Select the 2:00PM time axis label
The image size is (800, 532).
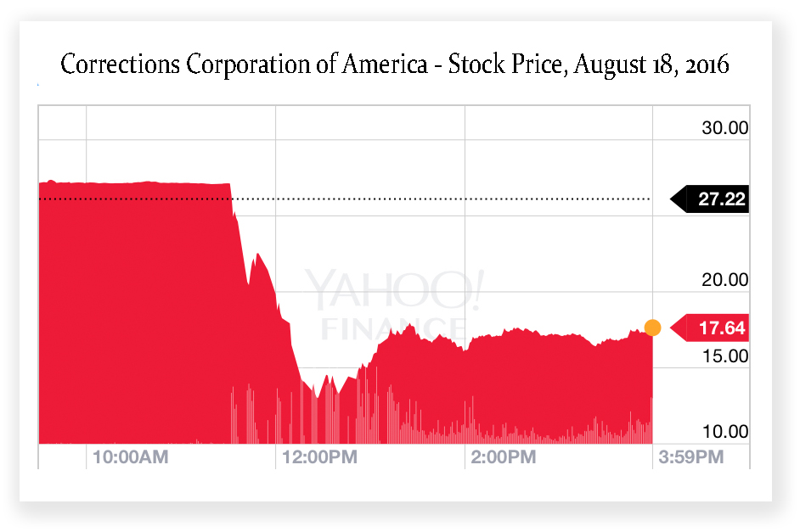pos(503,457)
